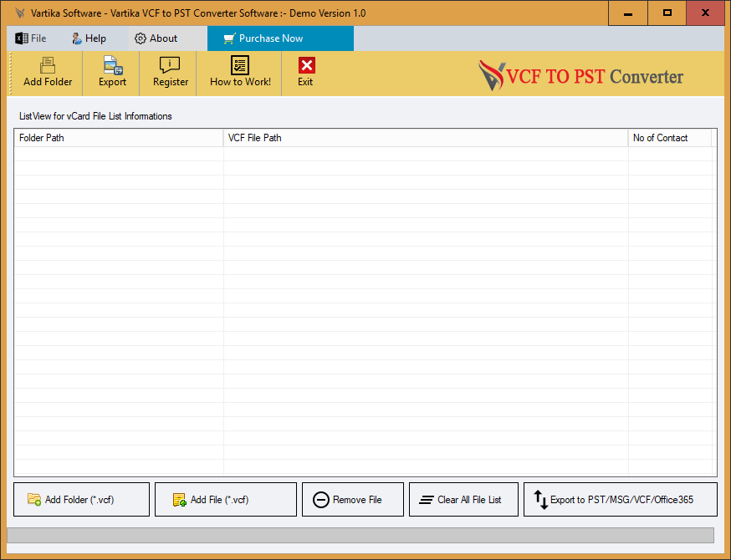Click the Remove File button
This screenshot has height=560, width=731.
tap(353, 500)
